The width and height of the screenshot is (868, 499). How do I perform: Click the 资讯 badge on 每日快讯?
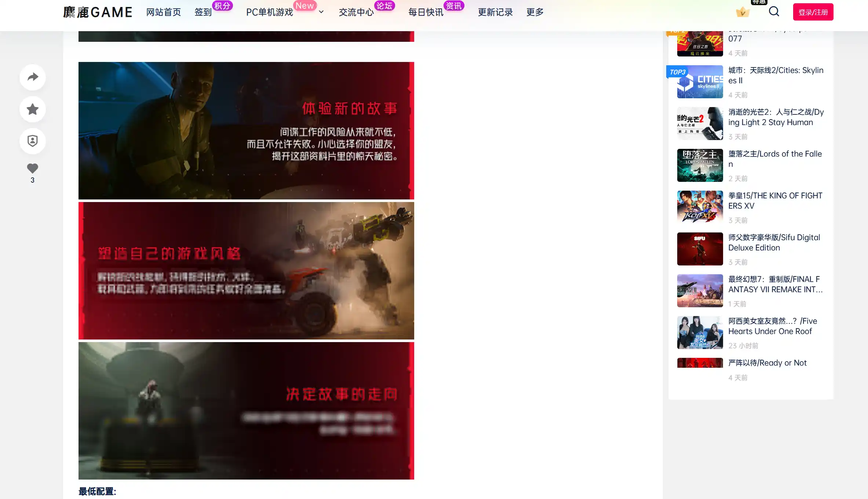pyautogui.click(x=454, y=5)
